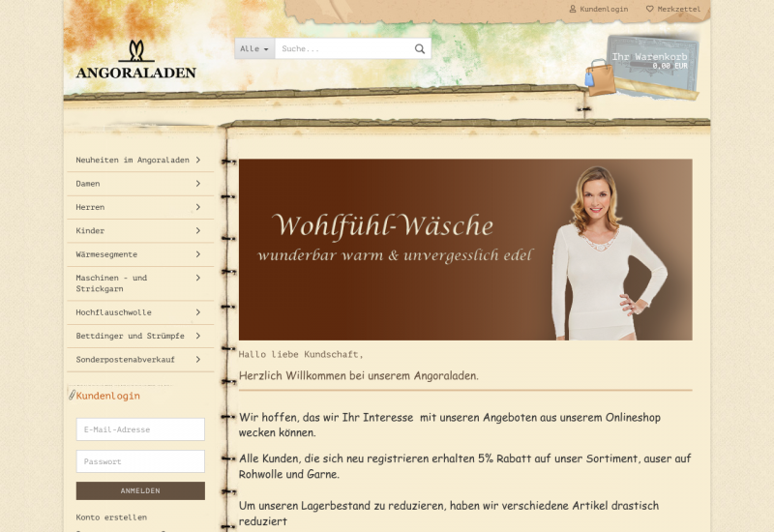Click the Wohlfühl-Wäsche banner image
Image resolution: width=774 pixels, height=532 pixels.
click(464, 250)
